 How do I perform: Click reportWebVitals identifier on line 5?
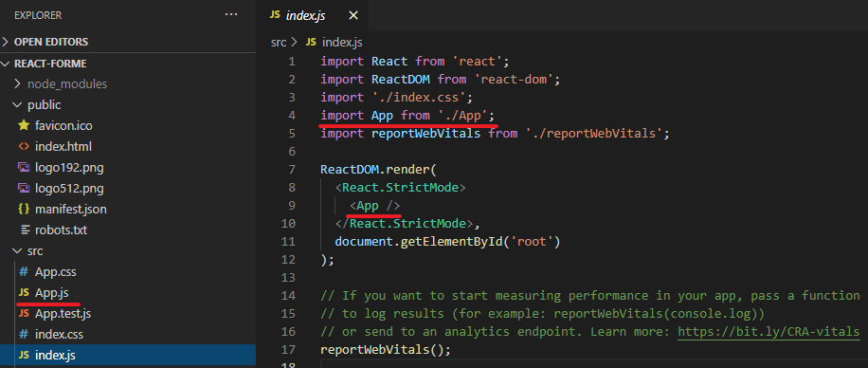click(x=425, y=134)
